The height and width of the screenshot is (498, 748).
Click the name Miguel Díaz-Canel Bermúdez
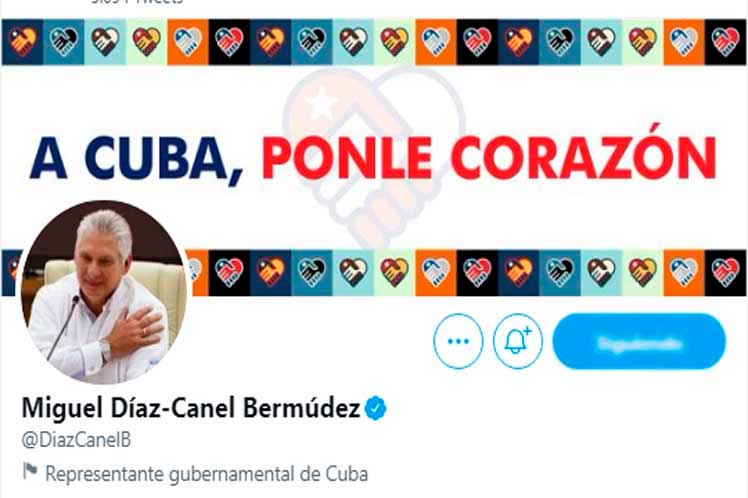[190, 408]
